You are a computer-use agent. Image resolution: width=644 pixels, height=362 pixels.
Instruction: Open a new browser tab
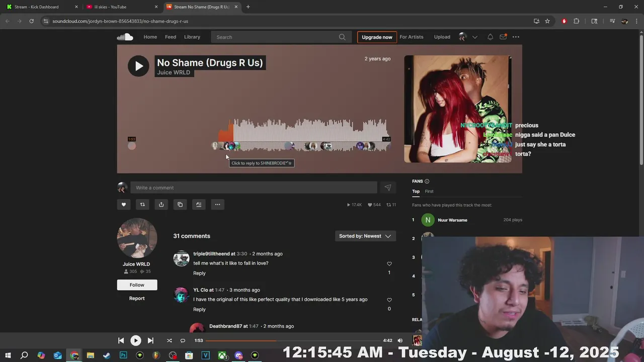tap(248, 7)
